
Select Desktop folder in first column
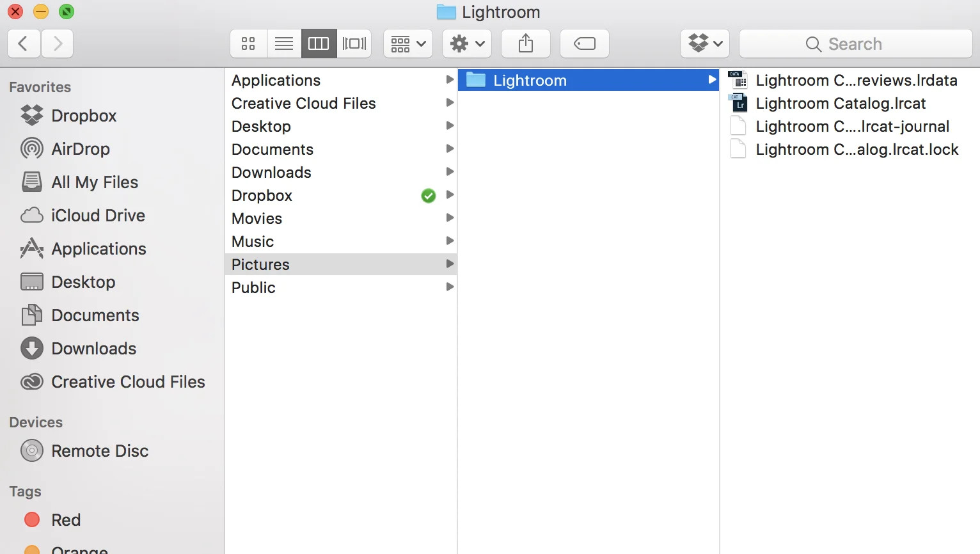[x=341, y=126]
